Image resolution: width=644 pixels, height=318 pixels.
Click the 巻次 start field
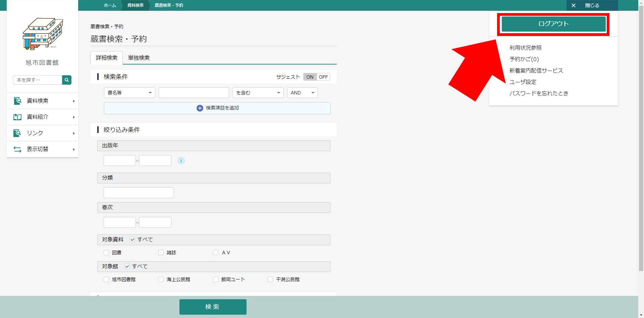pos(120,222)
